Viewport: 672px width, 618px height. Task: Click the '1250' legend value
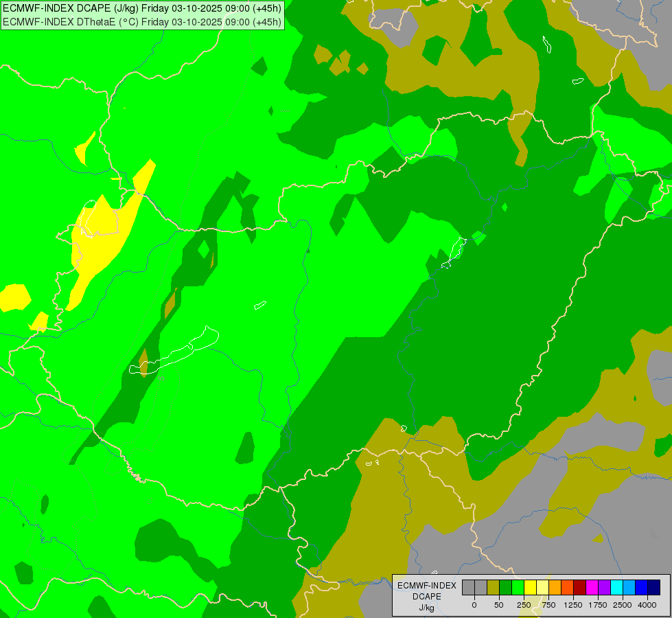pos(572,605)
